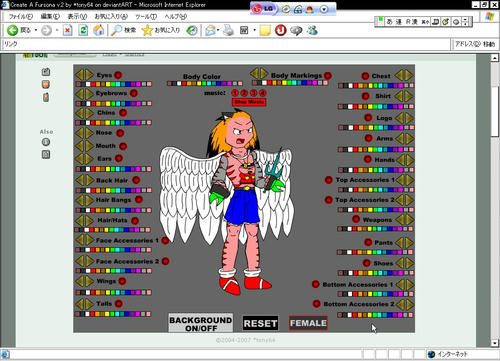Click the page scrollbar up arrow
Viewport: 500px width, 361px height.
495,58
